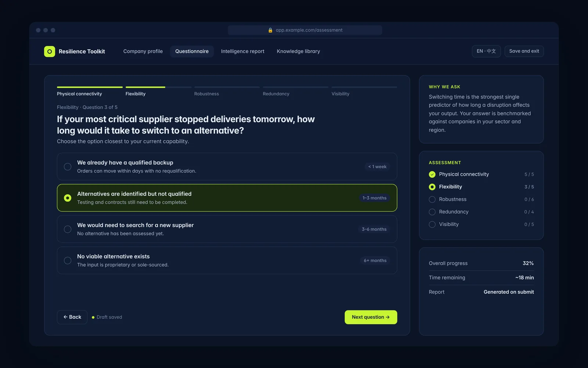Viewport: 588px width, 368px height.
Task: Select radio for qualified backup option
Action: pyautogui.click(x=68, y=167)
